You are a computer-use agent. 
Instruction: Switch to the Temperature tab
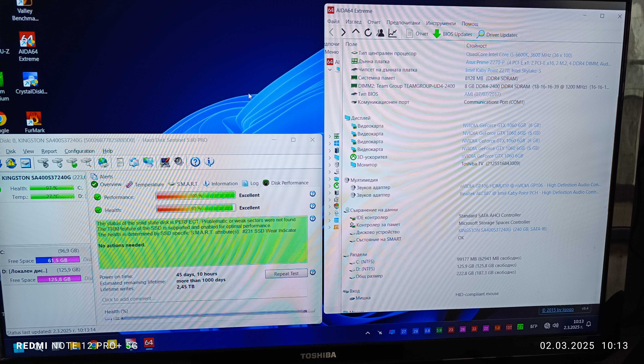[145, 184]
